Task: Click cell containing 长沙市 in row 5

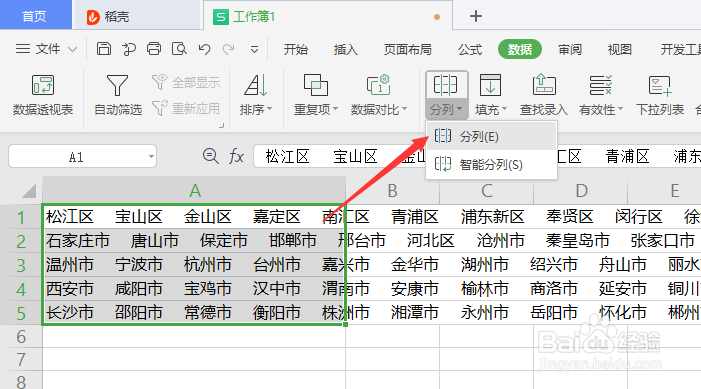Action: [x=194, y=313]
